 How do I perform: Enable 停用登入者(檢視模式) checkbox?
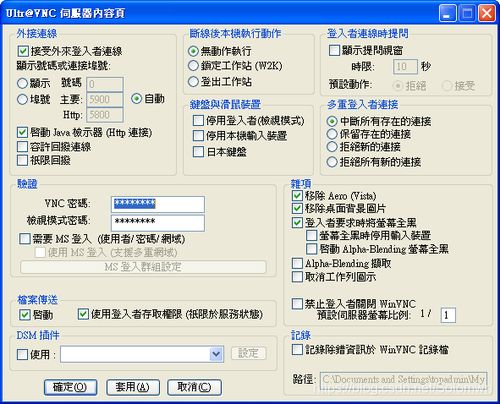point(198,121)
